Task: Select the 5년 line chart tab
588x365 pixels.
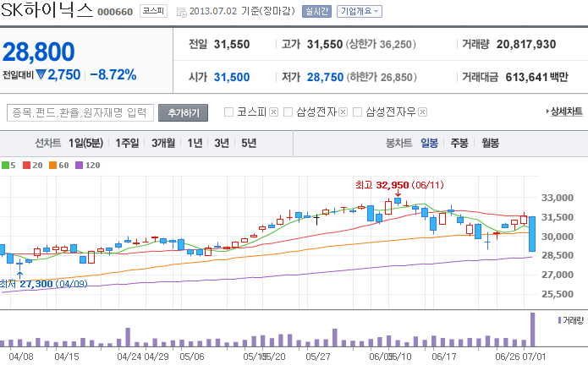Action: coord(249,143)
